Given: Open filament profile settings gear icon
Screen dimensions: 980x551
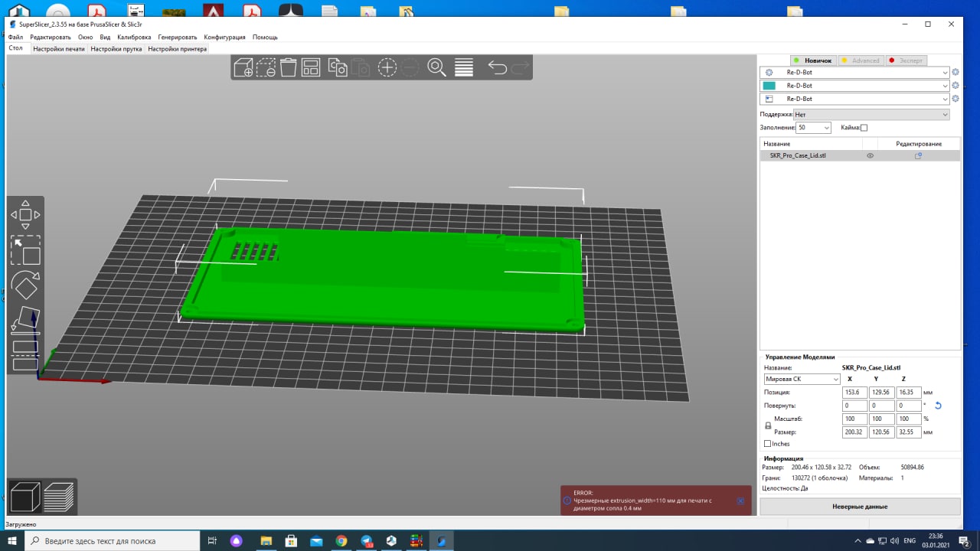Looking at the screenshot, I should tap(955, 86).
